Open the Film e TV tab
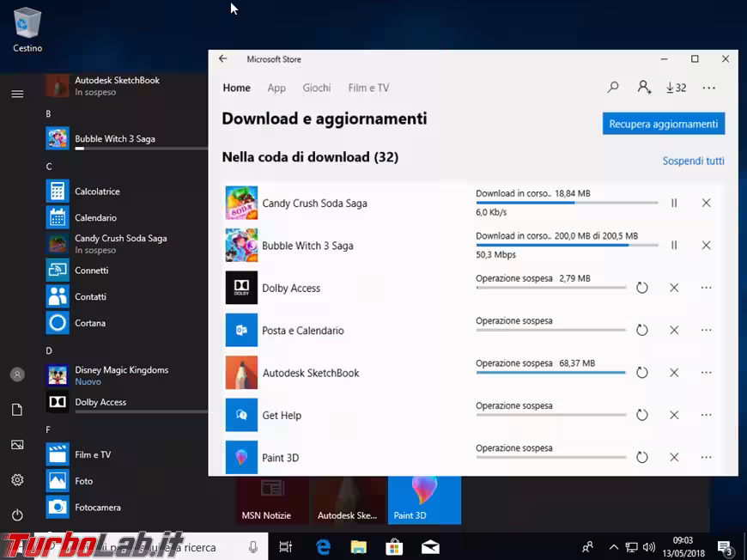The width and height of the screenshot is (747, 560). [368, 88]
